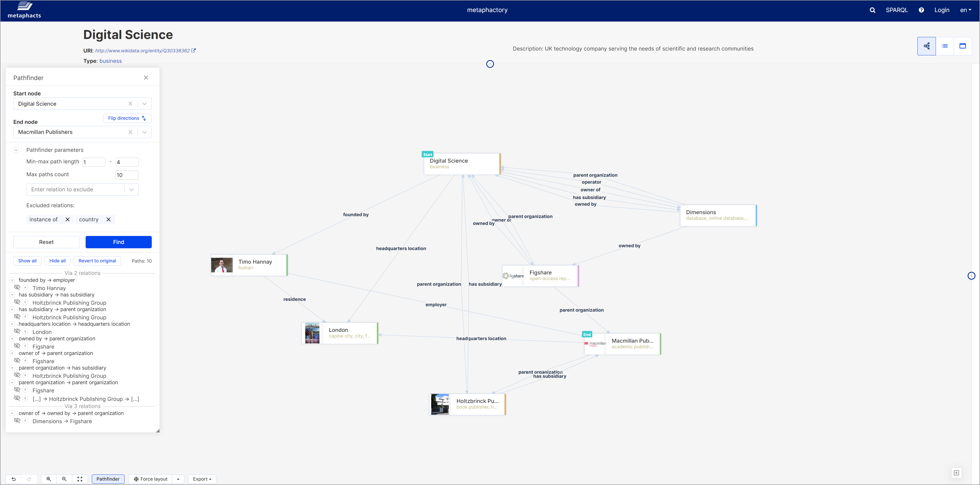
Task: Toggle visibility of the London path
Action: [x=17, y=331]
